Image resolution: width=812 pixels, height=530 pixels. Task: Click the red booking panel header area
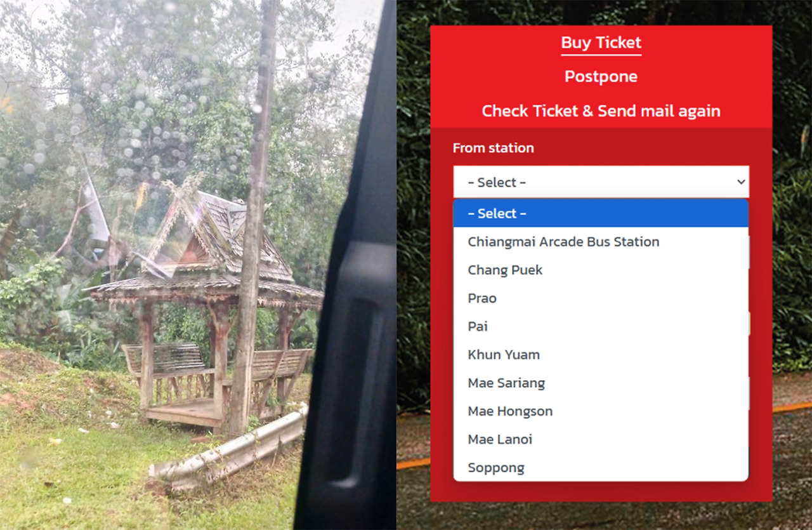(601, 77)
